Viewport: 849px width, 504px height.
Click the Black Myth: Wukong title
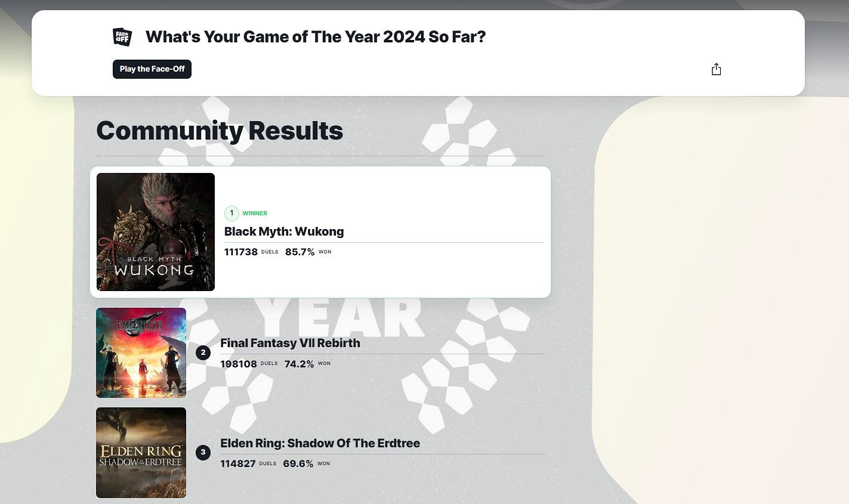coord(284,231)
